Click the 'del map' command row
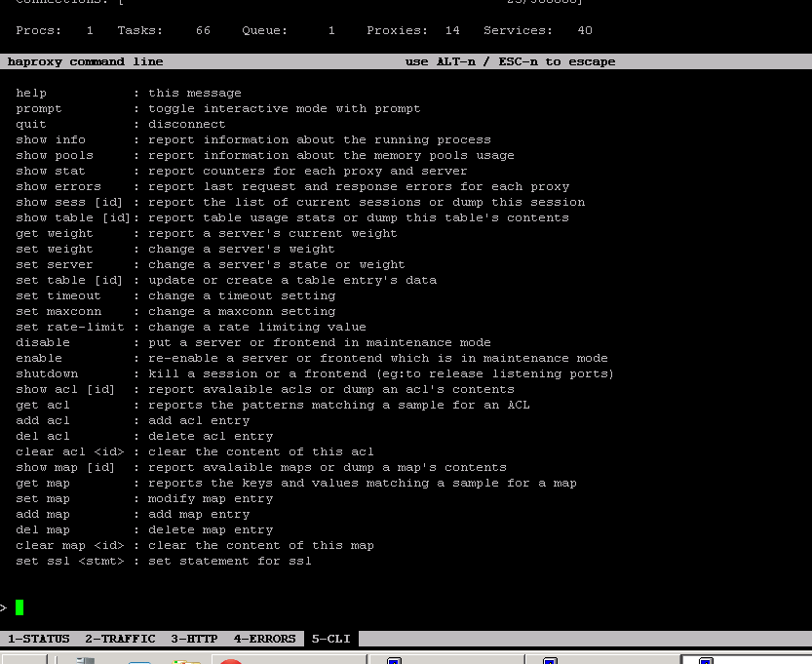The image size is (812, 664). coord(144,529)
